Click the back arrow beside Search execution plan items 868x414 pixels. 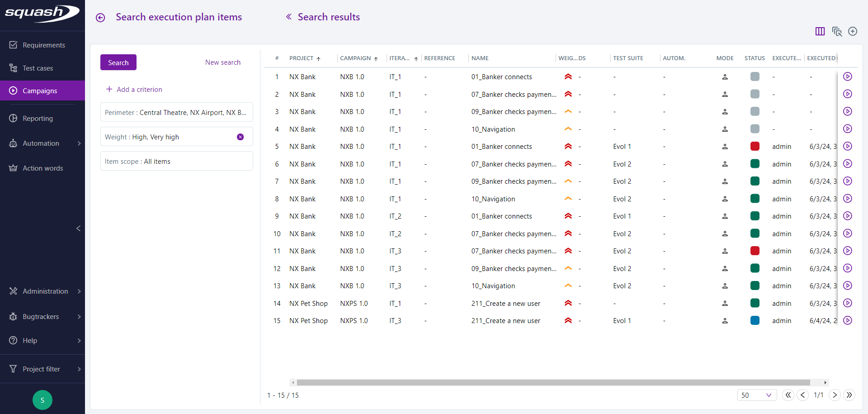pos(100,18)
